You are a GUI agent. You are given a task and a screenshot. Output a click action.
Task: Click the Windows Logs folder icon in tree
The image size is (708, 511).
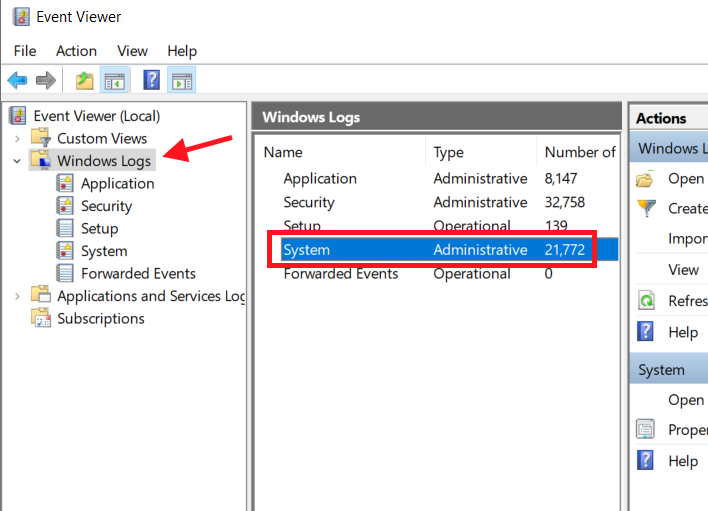click(x=41, y=160)
